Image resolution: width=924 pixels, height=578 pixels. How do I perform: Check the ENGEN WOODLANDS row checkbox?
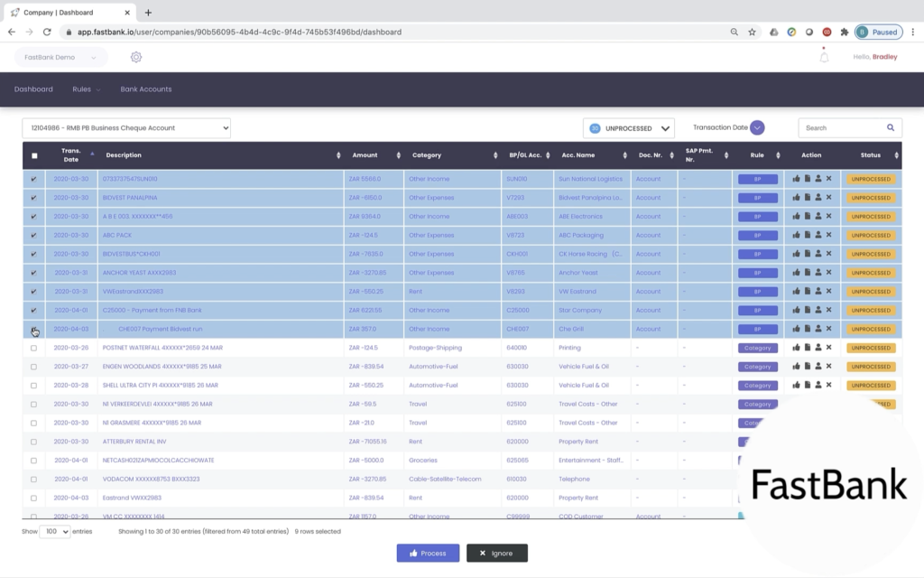(x=33, y=367)
